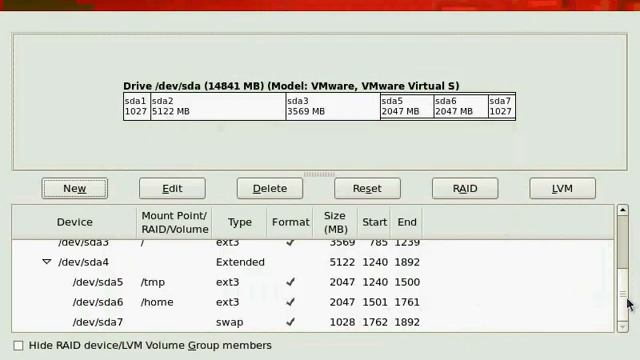Image resolution: width=640 pixels, height=360 pixels.
Task: Toggle Hide RAID device/LVM Volume Group members
Action: pyautogui.click(x=18, y=346)
